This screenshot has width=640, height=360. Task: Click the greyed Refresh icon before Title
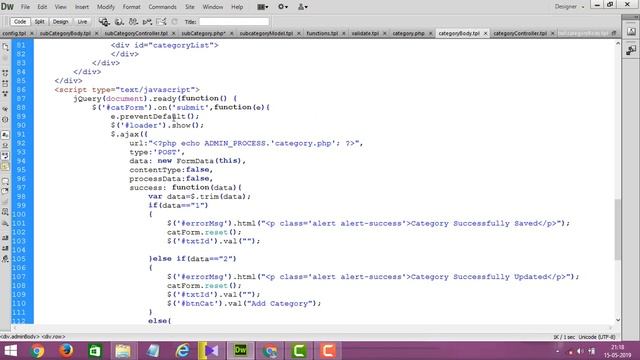pos(174,22)
